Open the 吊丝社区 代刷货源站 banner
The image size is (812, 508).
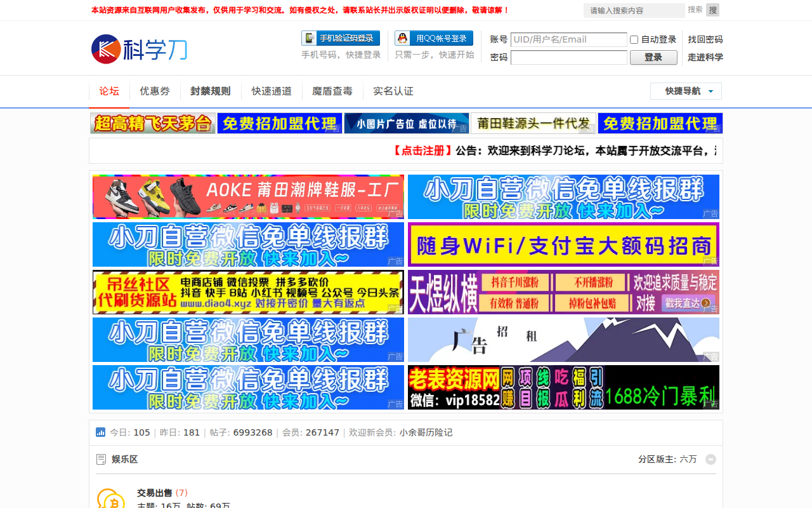pyautogui.click(x=248, y=292)
